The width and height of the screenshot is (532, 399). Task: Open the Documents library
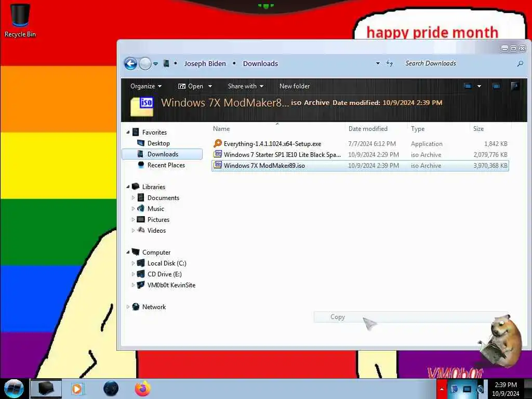coord(163,197)
